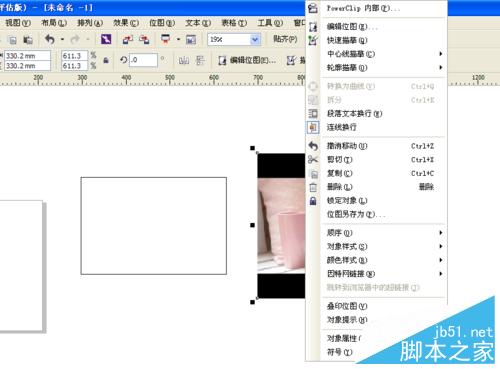Click the padlock icon in context menu
Image resolution: width=500 pixels, height=369 pixels.
point(313,201)
